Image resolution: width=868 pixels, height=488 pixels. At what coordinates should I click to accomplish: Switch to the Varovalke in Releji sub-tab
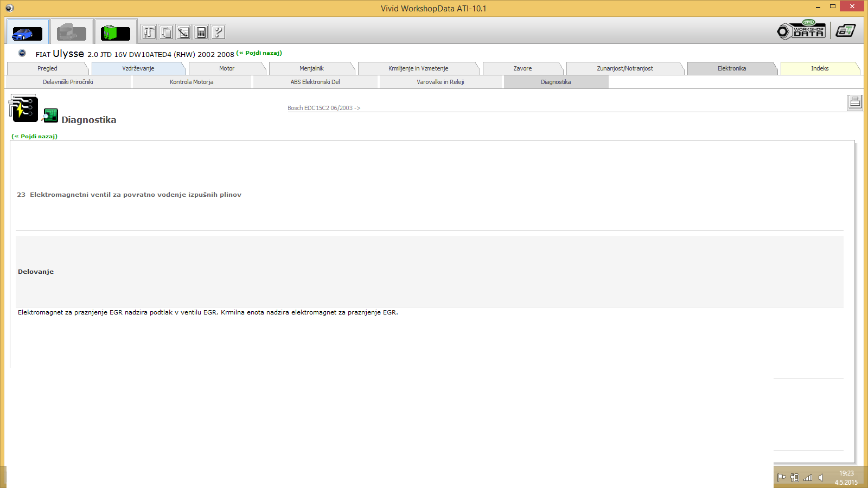(x=441, y=82)
